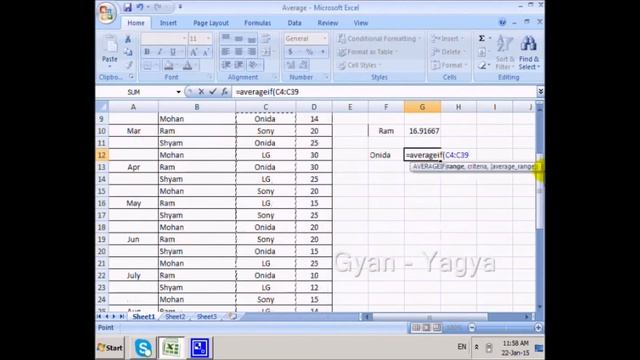Image resolution: width=640 pixels, height=360 pixels.
Task: Switch to Sheet3 worksheet
Action: tap(207, 316)
